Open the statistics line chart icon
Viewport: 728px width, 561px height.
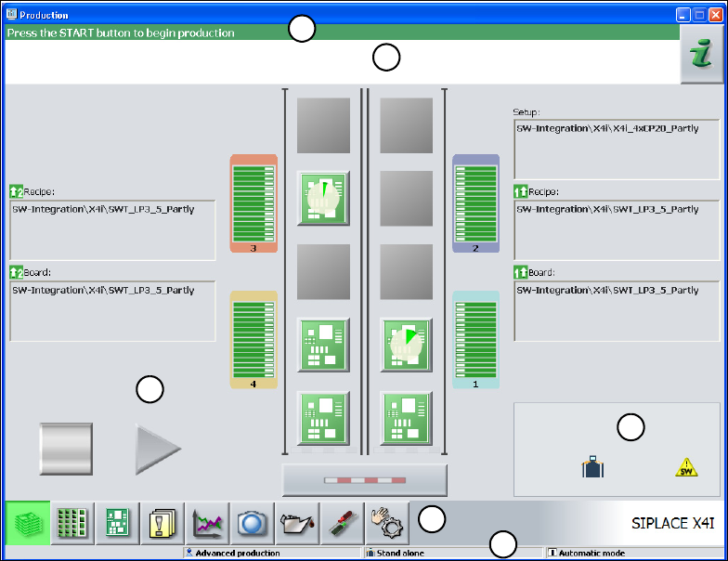(207, 523)
